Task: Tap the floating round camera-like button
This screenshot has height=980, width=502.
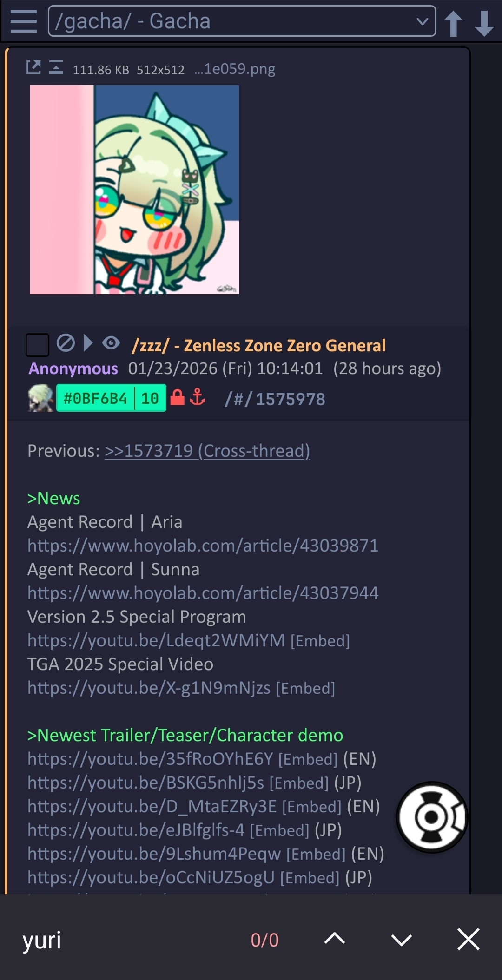Action: click(x=432, y=817)
